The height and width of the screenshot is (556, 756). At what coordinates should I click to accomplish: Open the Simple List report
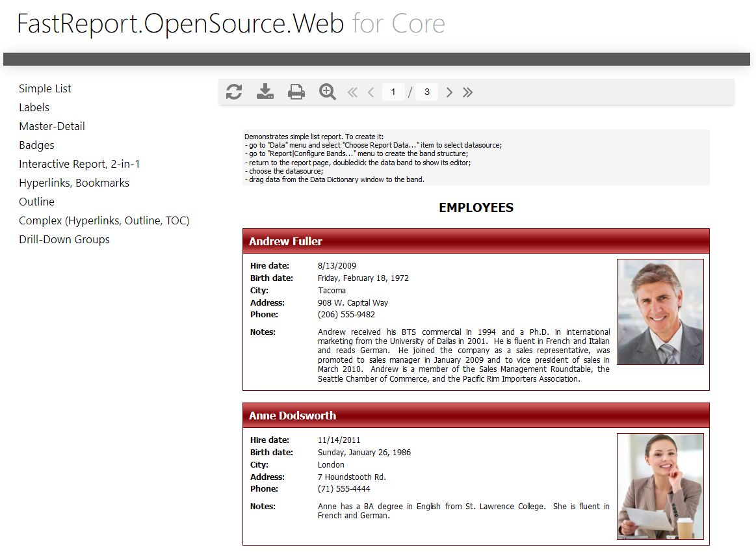click(45, 88)
